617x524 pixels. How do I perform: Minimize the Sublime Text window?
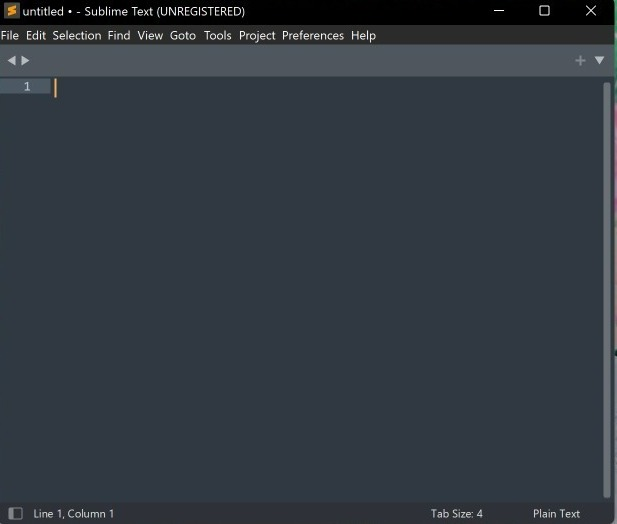pos(499,11)
